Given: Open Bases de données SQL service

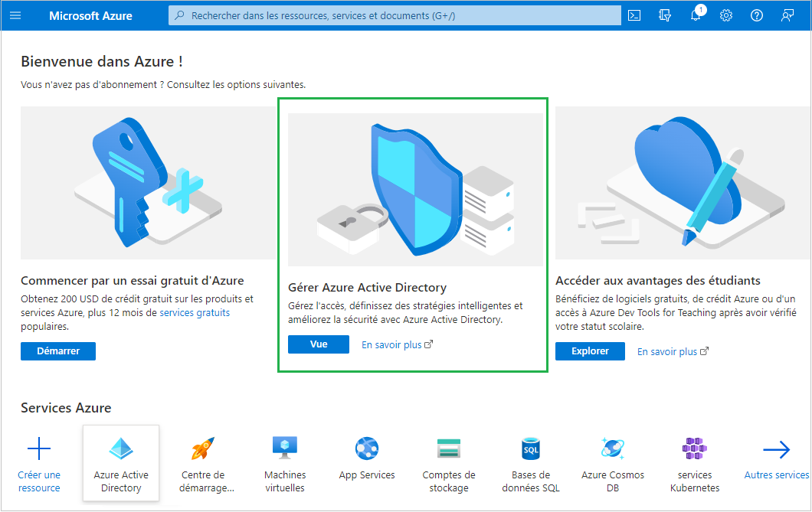Looking at the screenshot, I should pyautogui.click(x=531, y=463).
